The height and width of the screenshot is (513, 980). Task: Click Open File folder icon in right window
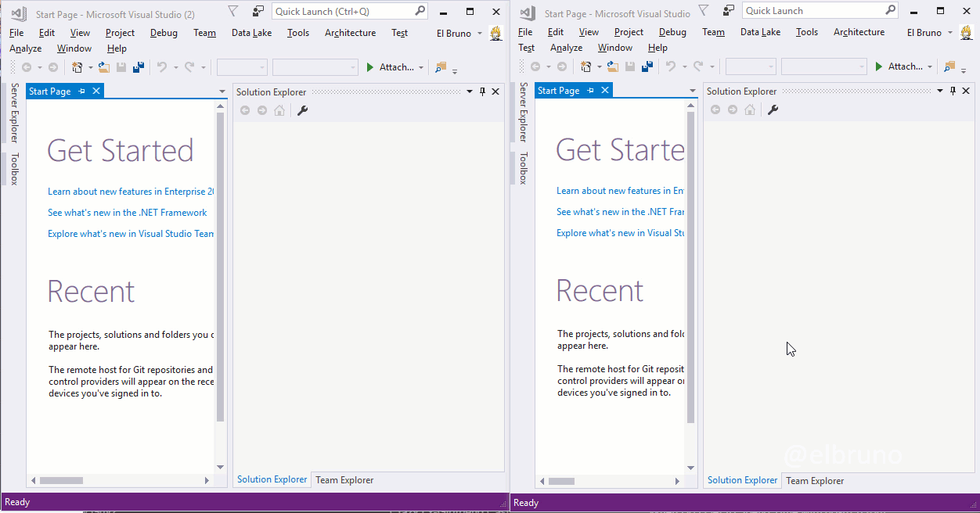(x=612, y=66)
